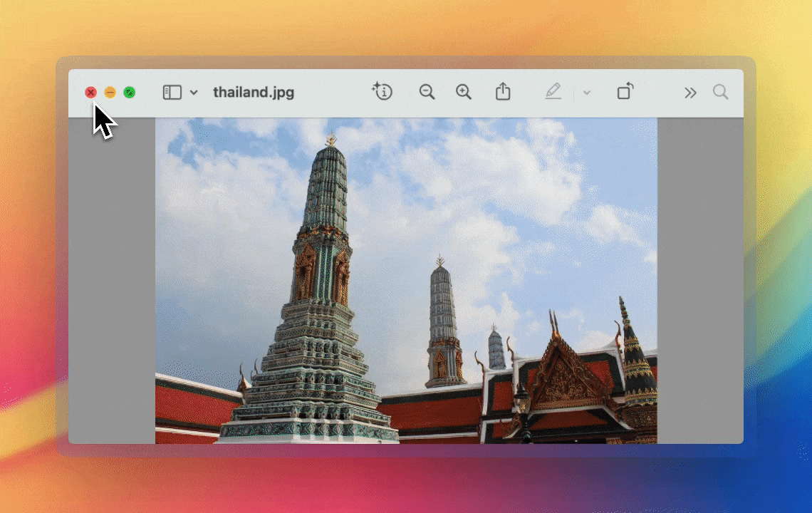The height and width of the screenshot is (513, 812).
Task: Close the thailand.jpg window
Action: (90, 93)
